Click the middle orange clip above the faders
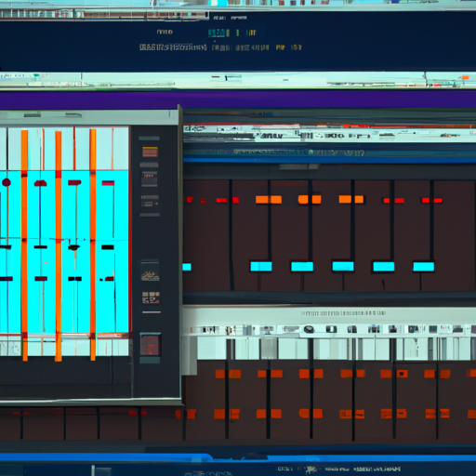The width and height of the screenshot is (476, 476). (x=310, y=199)
